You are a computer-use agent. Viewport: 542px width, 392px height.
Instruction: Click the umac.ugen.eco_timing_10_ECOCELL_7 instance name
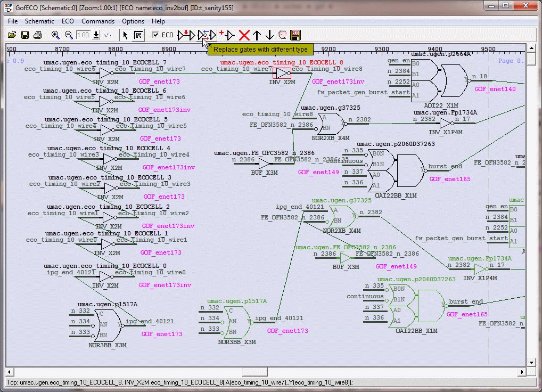105,62
